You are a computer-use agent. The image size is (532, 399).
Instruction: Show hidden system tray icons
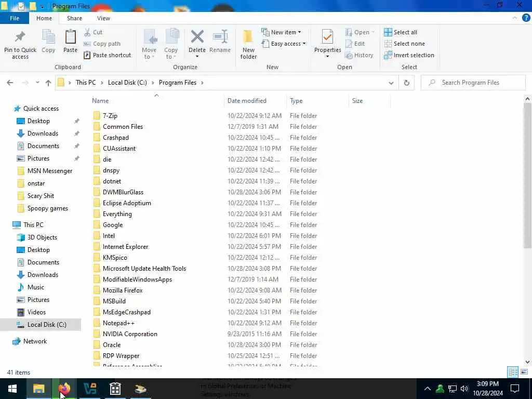pyautogui.click(x=428, y=389)
